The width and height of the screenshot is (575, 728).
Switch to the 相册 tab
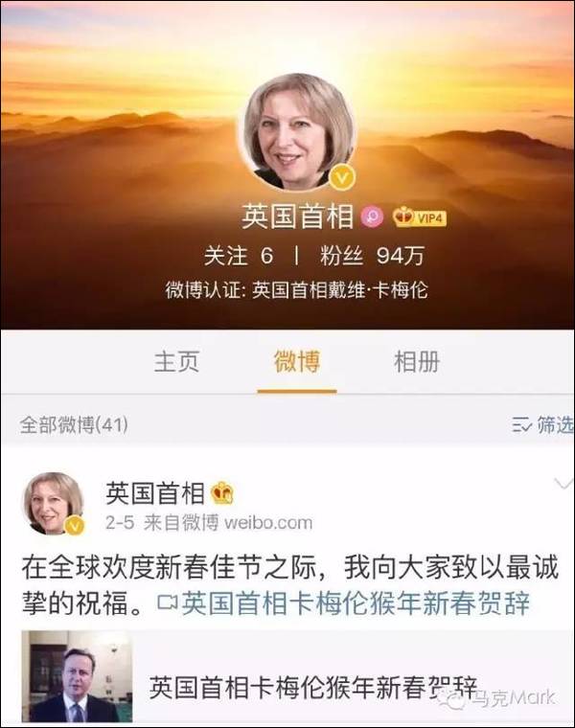tap(417, 361)
